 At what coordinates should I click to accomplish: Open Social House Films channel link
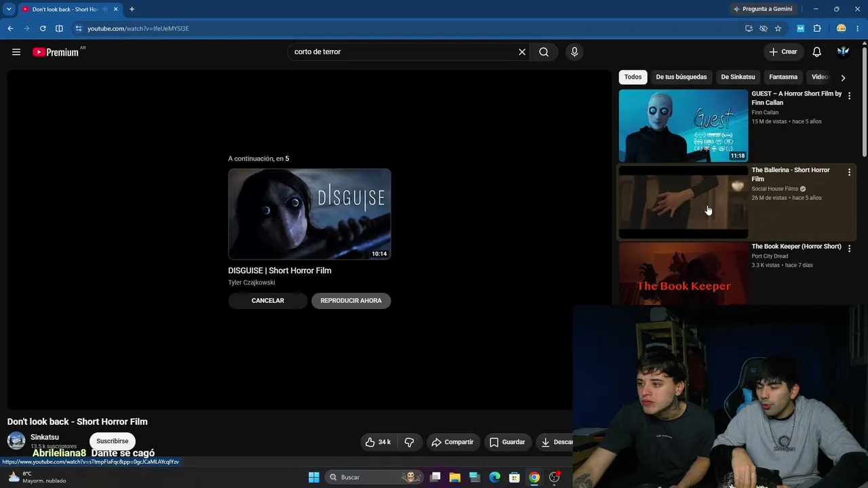point(774,189)
